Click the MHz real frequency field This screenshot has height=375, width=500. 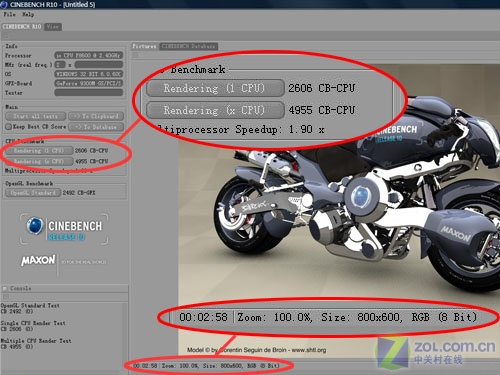(99, 65)
